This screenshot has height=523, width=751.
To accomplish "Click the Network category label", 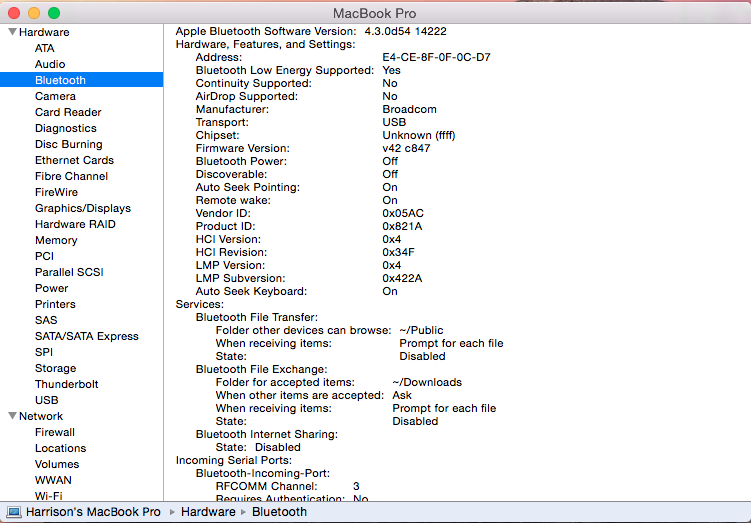I will (x=41, y=416).
